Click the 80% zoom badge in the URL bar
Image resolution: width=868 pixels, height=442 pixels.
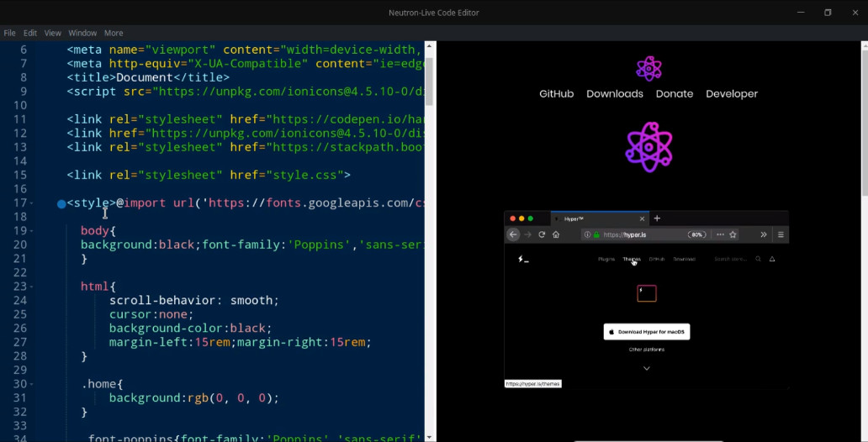coord(696,234)
